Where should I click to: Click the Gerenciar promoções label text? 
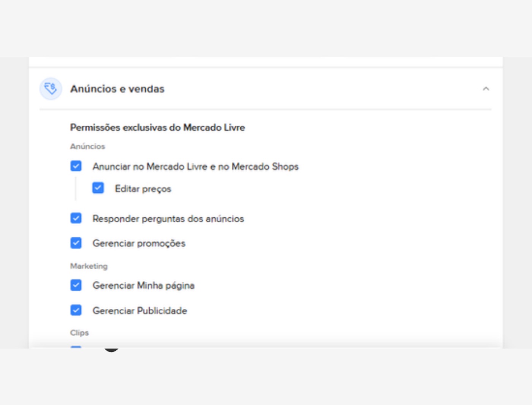point(139,243)
